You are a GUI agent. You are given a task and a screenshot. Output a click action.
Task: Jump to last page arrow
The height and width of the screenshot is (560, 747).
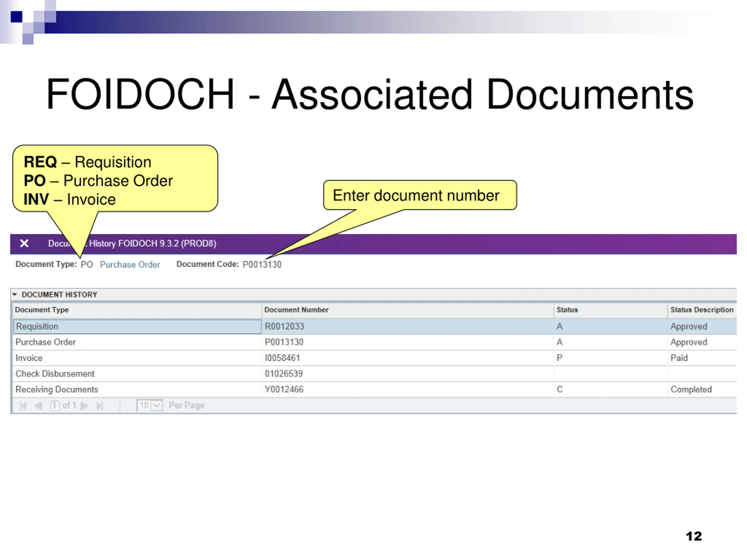99,405
